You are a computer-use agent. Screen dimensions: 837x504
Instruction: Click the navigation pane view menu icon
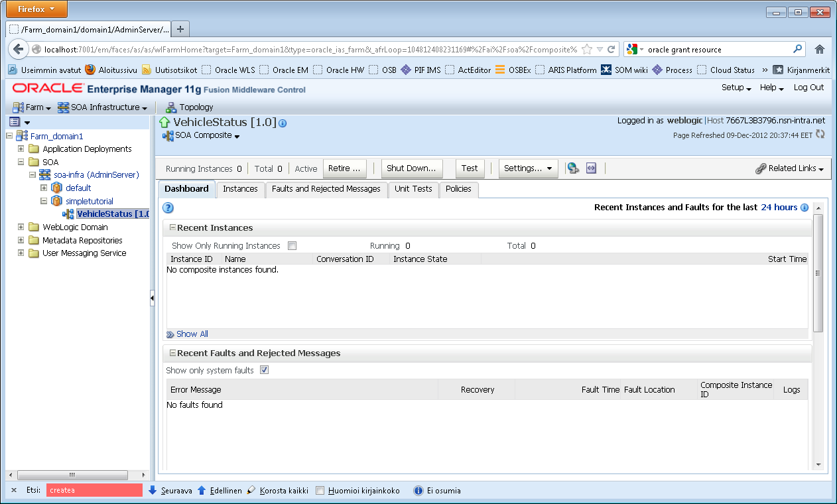pos(15,122)
